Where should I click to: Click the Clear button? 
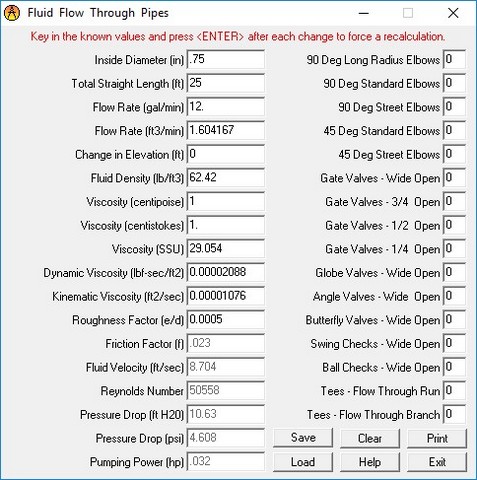click(x=370, y=438)
